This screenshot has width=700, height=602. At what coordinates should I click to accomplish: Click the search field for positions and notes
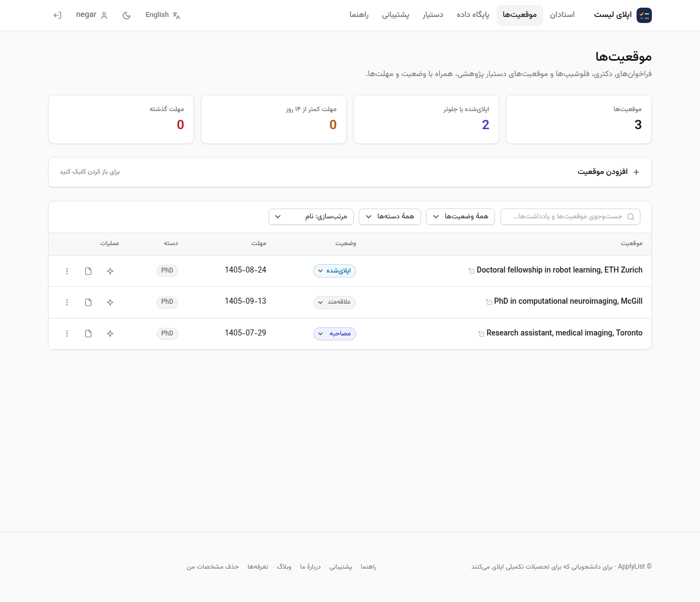coord(570,217)
